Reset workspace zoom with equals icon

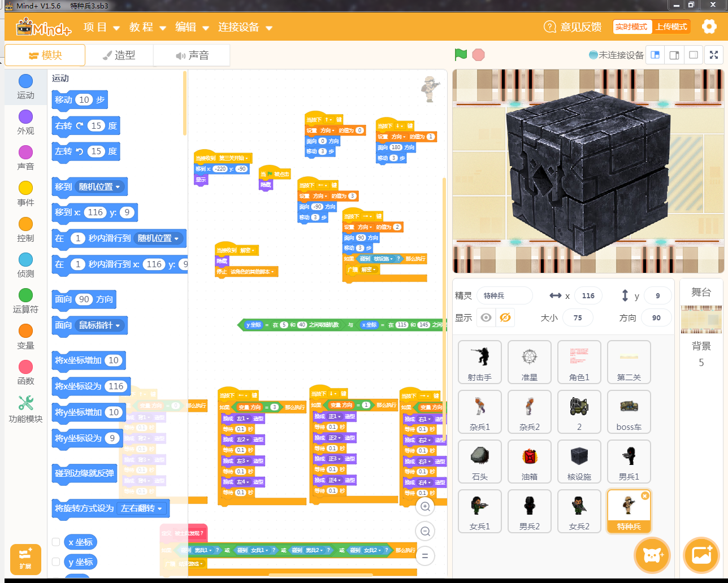coord(425,555)
